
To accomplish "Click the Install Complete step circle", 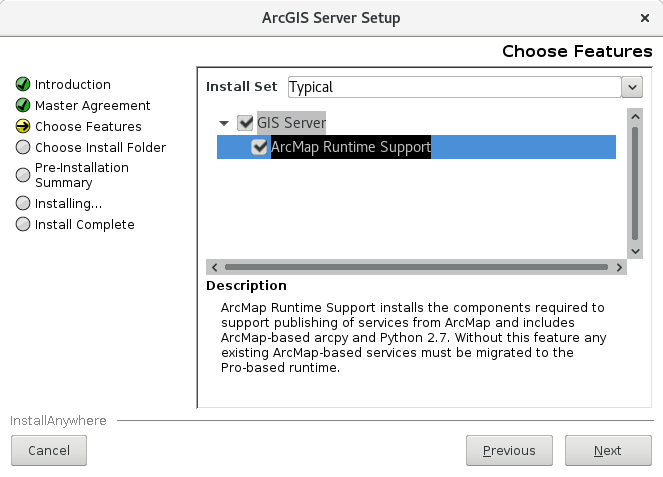I will pyautogui.click(x=23, y=225).
